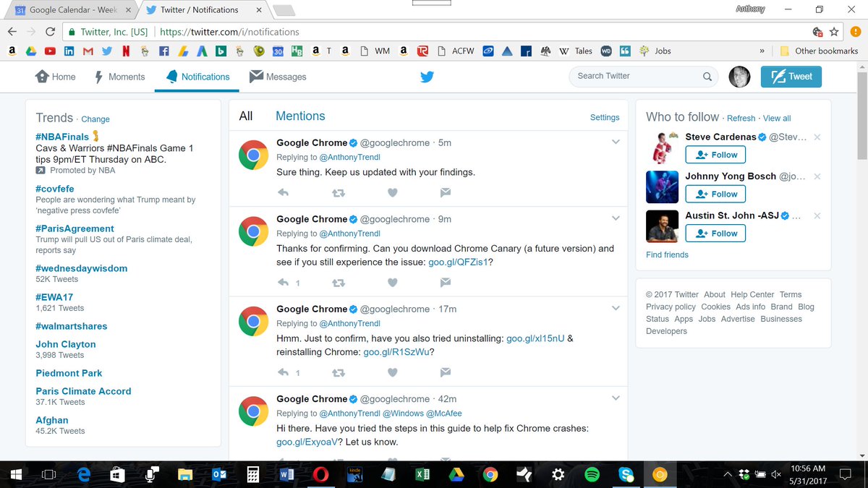
Task: Message icon on the 9m Chrome Canary tweet
Action: click(x=446, y=283)
